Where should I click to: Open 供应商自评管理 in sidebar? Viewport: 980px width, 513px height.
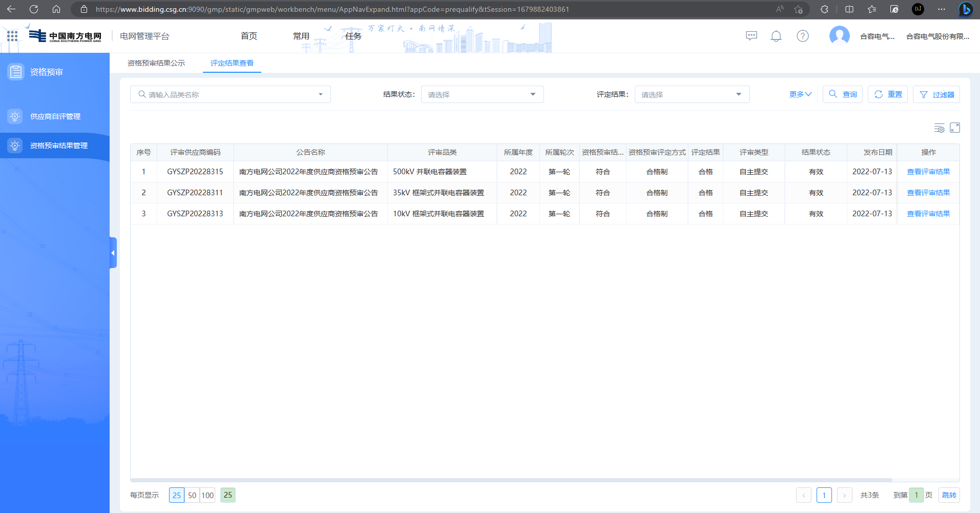point(55,116)
